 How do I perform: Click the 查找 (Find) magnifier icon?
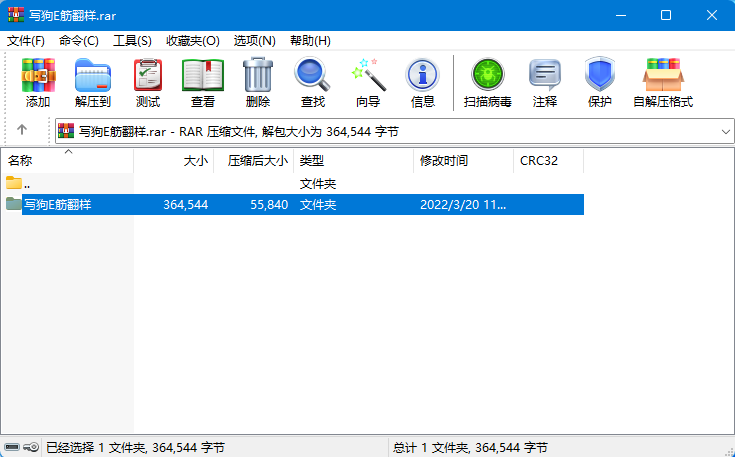tap(312, 75)
